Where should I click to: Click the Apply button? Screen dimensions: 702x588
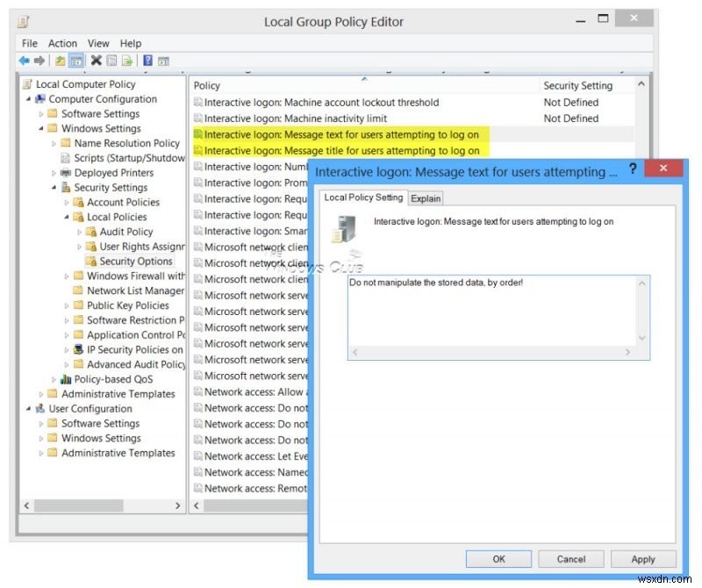(x=643, y=559)
